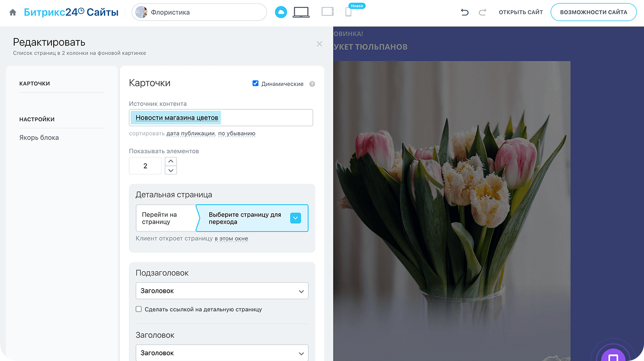Viewport: 644px width, 361px height.
Task: Open Возможности сайта
Action: click(x=593, y=12)
